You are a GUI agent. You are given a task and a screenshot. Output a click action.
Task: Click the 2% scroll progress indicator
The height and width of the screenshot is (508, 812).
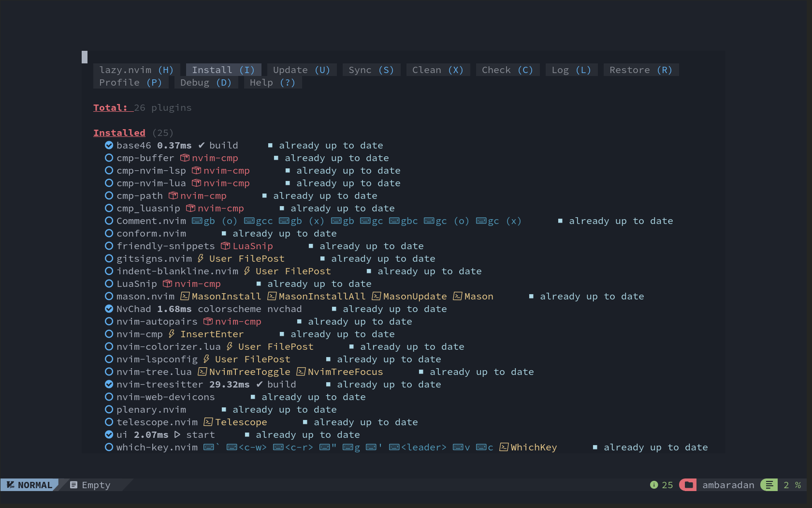click(x=792, y=485)
